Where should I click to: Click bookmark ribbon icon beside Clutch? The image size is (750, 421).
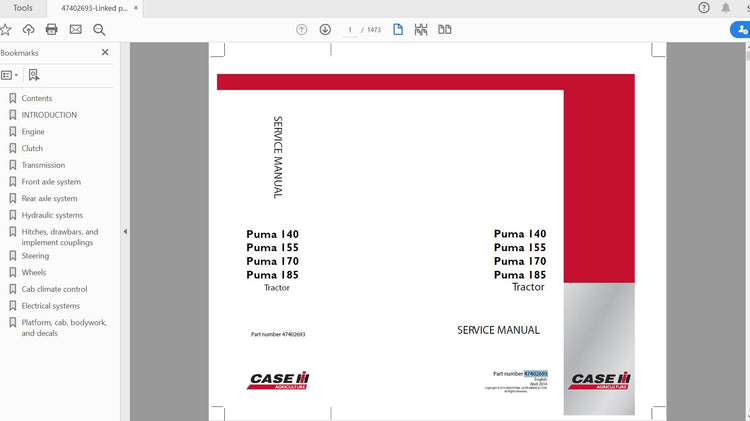coord(13,148)
